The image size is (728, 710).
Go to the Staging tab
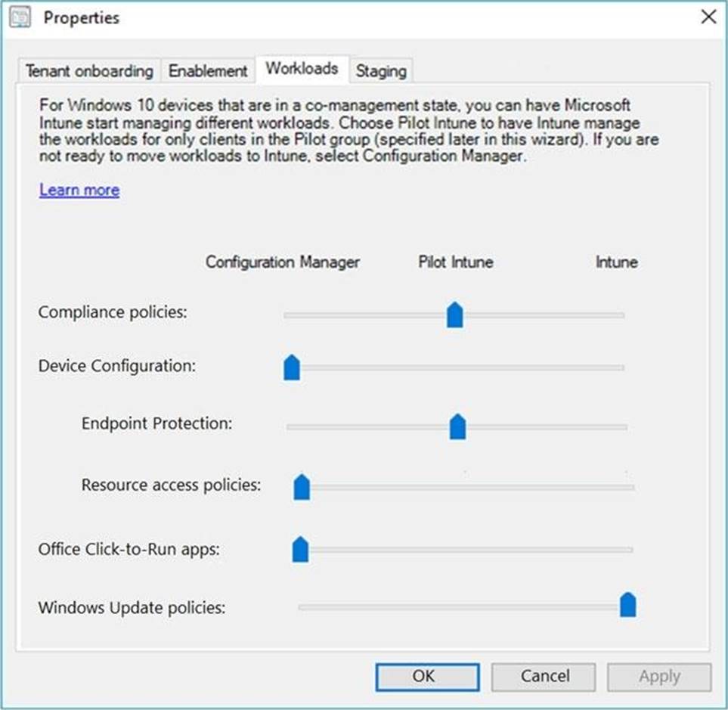click(x=381, y=71)
